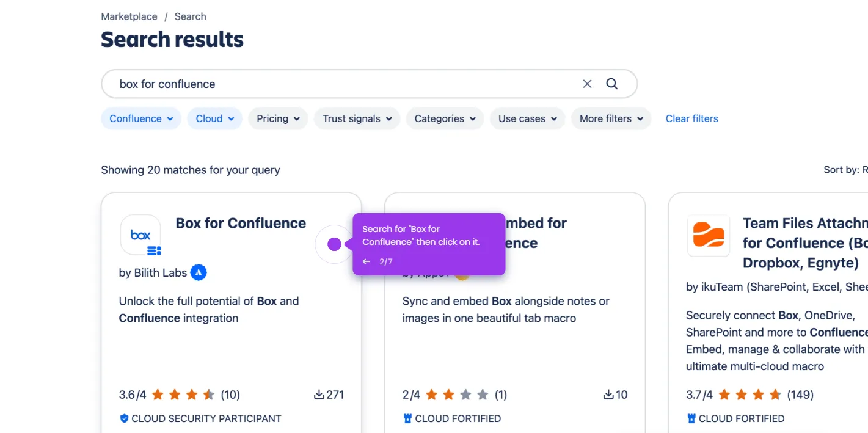868x433 pixels.
Task: Open the Use cases filter dropdown
Action: (528, 118)
